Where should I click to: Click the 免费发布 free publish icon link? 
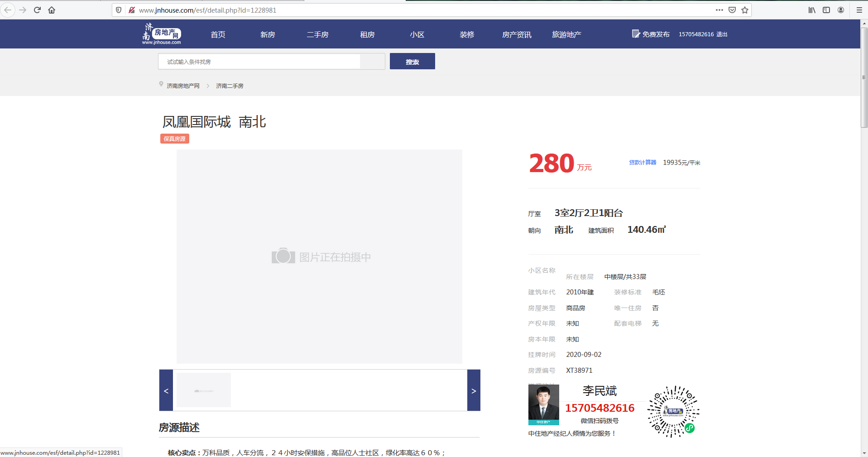point(651,34)
